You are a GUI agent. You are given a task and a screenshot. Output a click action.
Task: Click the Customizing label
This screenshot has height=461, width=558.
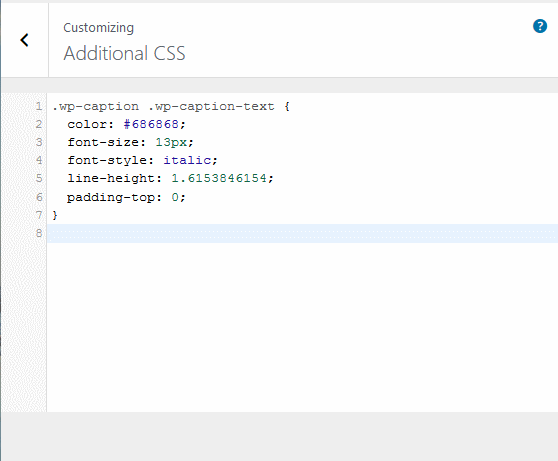[99, 28]
